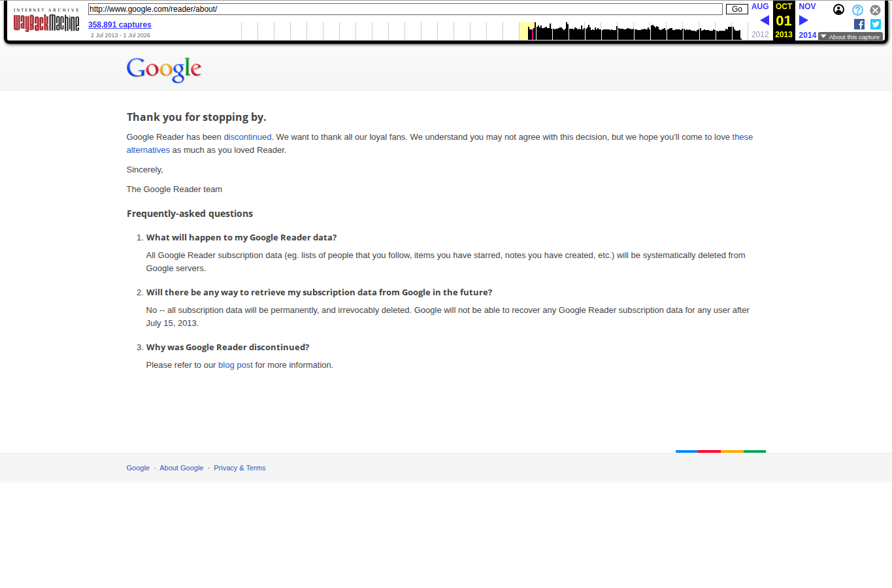892x588 pixels.
Task: Share this capture on Twitter
Action: pos(876,24)
